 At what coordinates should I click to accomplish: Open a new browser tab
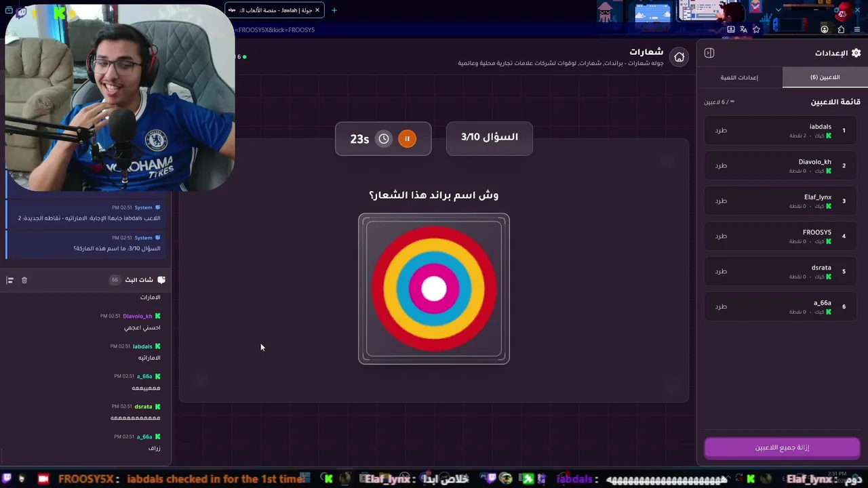tap(334, 10)
